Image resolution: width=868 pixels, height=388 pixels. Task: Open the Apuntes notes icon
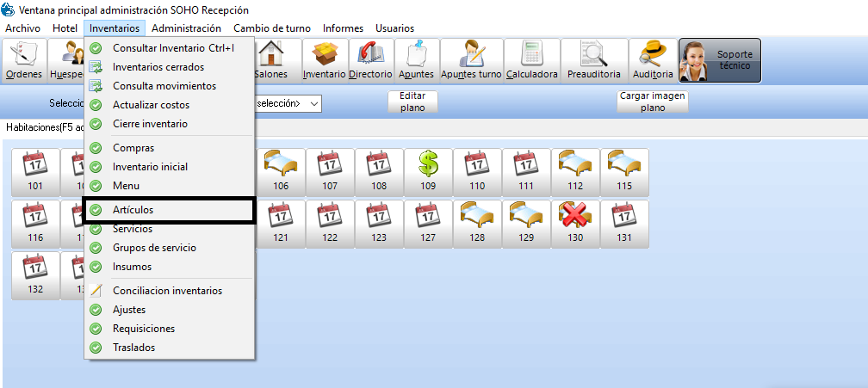click(416, 60)
